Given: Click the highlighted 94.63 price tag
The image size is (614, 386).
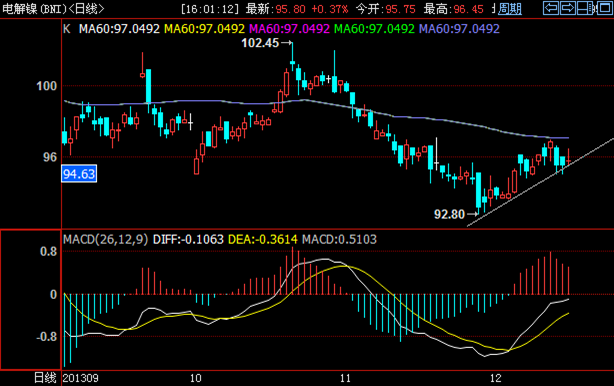Looking at the screenshot, I should [79, 174].
